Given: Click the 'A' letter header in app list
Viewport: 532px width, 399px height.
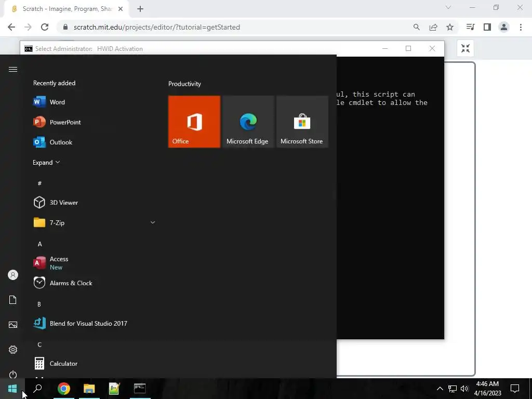Looking at the screenshot, I should (39, 244).
